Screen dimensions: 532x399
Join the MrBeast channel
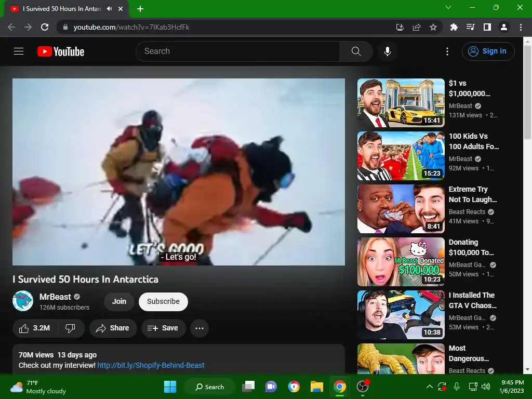point(119,301)
